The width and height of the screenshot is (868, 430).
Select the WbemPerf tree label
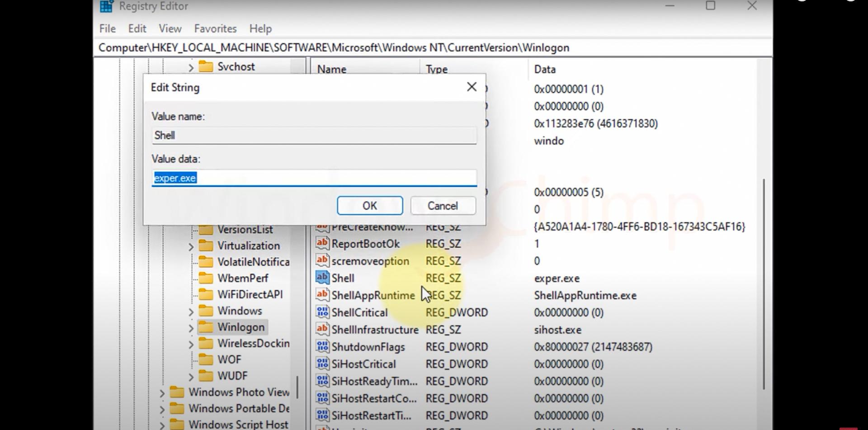243,278
